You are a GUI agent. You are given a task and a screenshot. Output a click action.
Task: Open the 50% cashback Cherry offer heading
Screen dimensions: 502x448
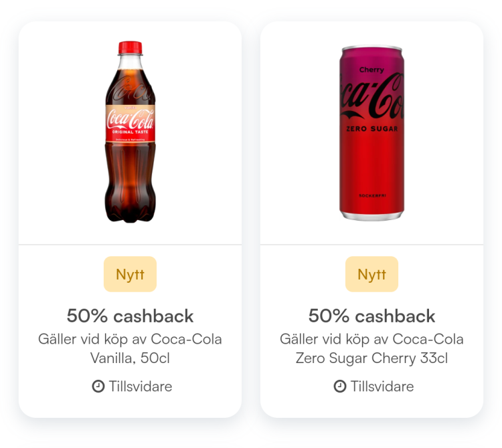pos(371,316)
